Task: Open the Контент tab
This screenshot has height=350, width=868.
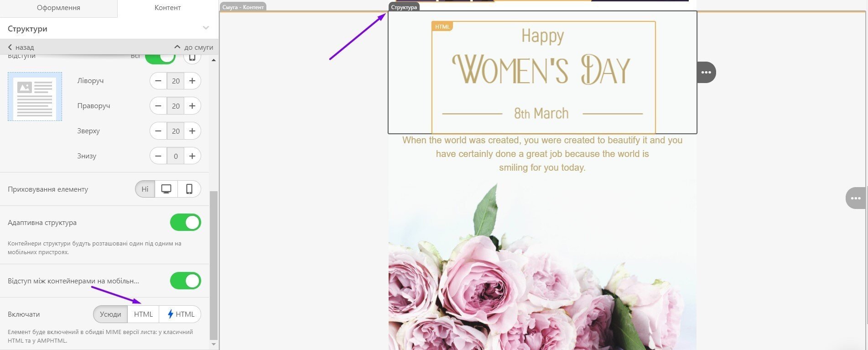Action: 167,8
